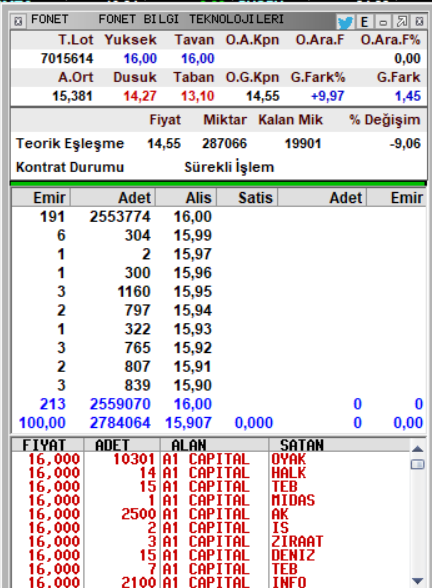Click Dusuk value 14,27
The image size is (432, 588).
point(140,96)
